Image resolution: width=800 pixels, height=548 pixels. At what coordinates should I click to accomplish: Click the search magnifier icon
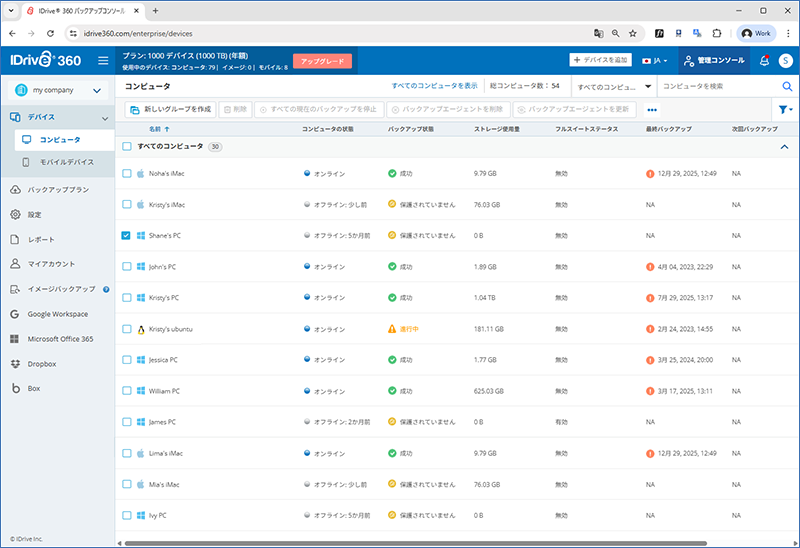pyautogui.click(x=786, y=87)
